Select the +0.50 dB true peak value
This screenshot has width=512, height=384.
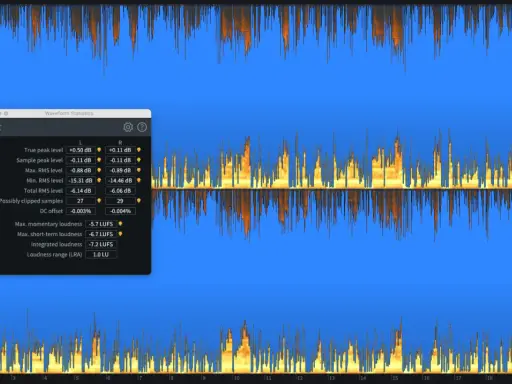click(81, 150)
